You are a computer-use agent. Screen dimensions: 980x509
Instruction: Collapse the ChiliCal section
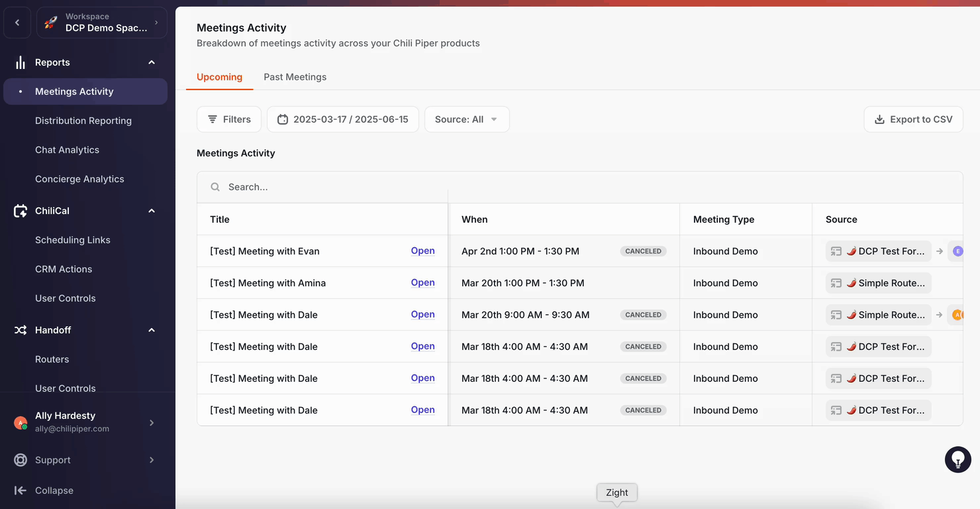152,211
